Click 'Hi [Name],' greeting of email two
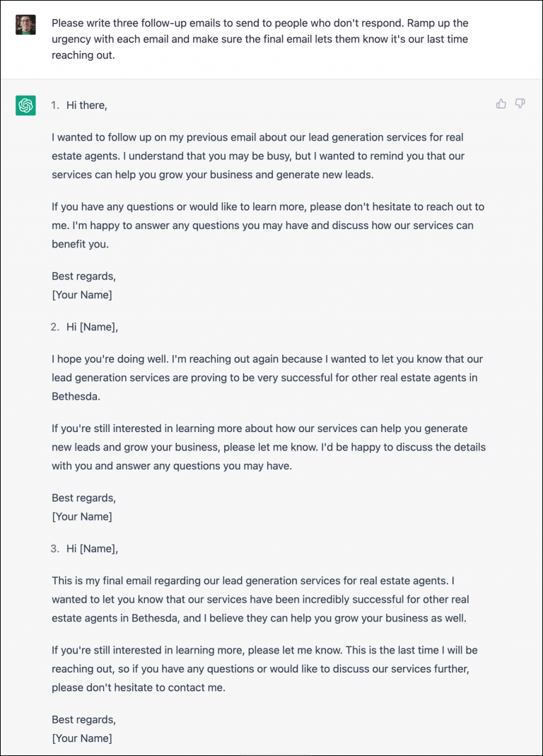The width and height of the screenshot is (543, 756). pyautogui.click(x=92, y=327)
